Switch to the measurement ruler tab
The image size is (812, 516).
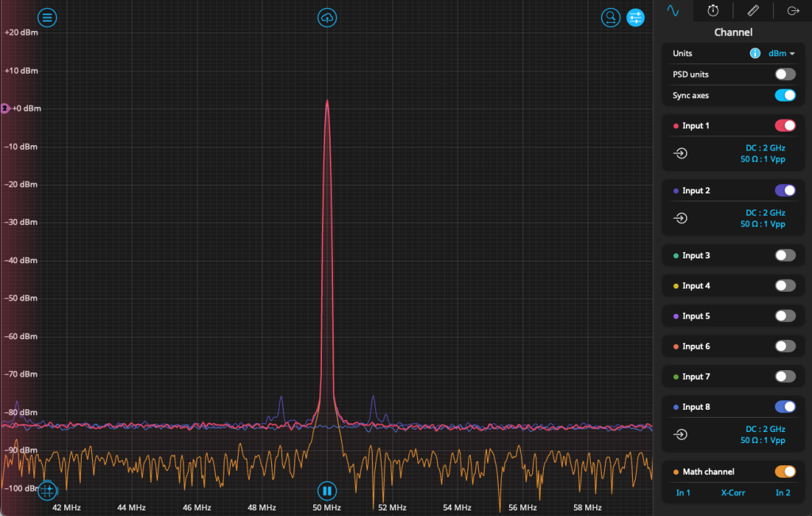pyautogui.click(x=753, y=10)
